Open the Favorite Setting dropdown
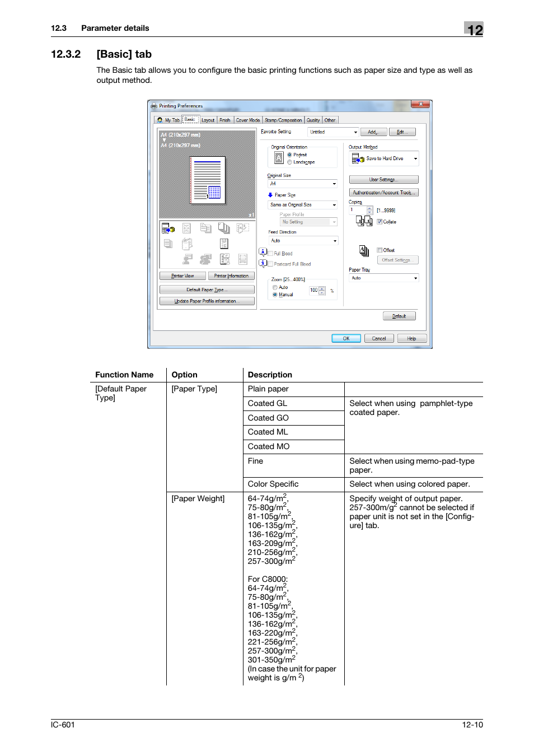This screenshot has width=534, height=756. coord(333,132)
